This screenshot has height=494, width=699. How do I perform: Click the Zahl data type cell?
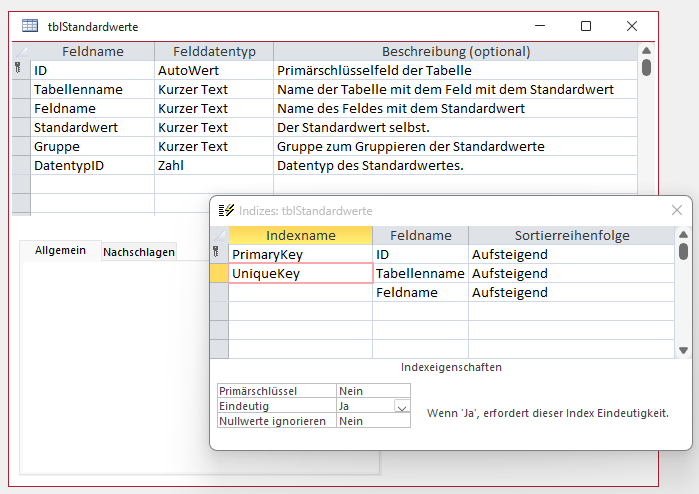click(x=214, y=166)
